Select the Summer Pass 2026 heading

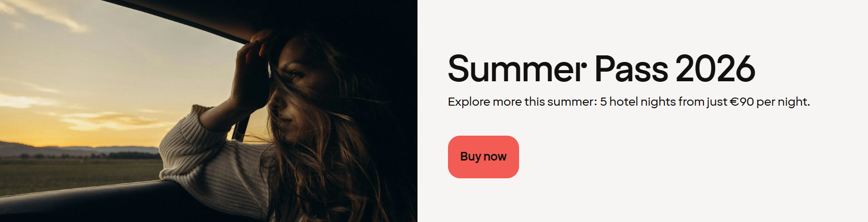click(601, 69)
